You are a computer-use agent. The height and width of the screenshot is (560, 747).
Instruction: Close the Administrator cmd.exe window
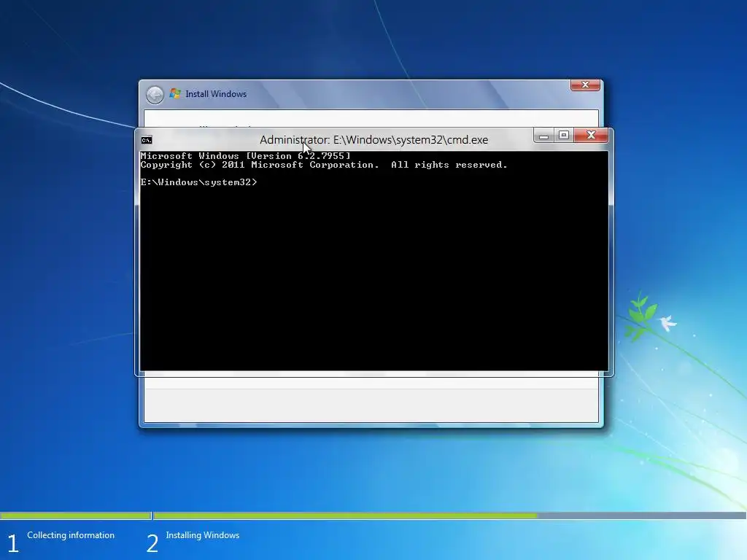[591, 136]
